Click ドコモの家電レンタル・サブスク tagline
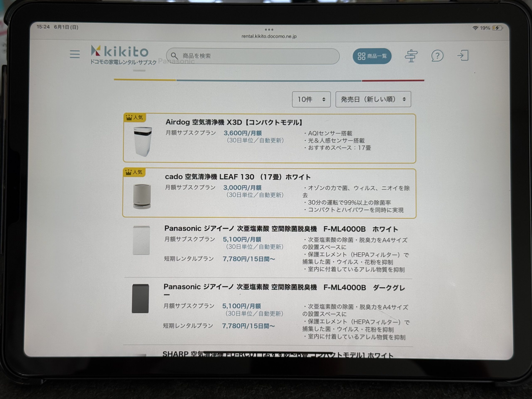Viewport: 532px width, 399px height. 123,62
